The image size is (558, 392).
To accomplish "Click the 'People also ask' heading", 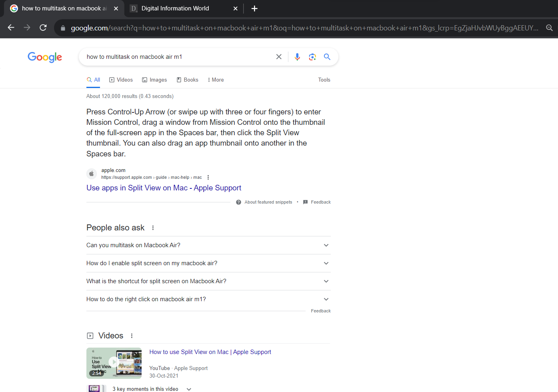I will (115, 228).
